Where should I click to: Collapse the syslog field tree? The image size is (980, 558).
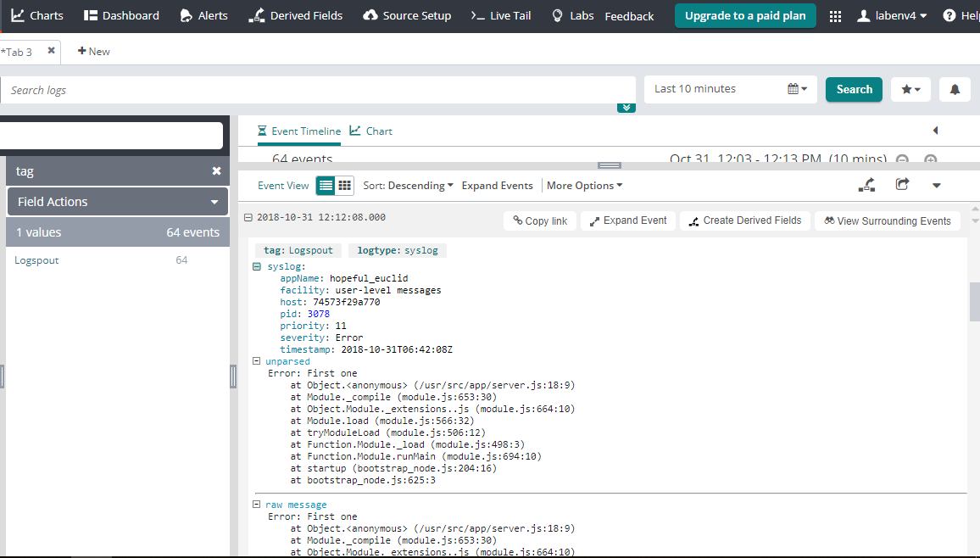(257, 267)
